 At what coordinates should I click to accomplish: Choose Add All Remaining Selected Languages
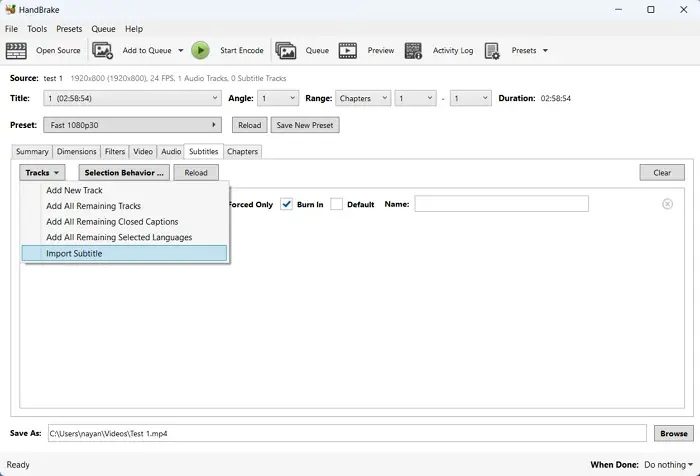coord(124,237)
